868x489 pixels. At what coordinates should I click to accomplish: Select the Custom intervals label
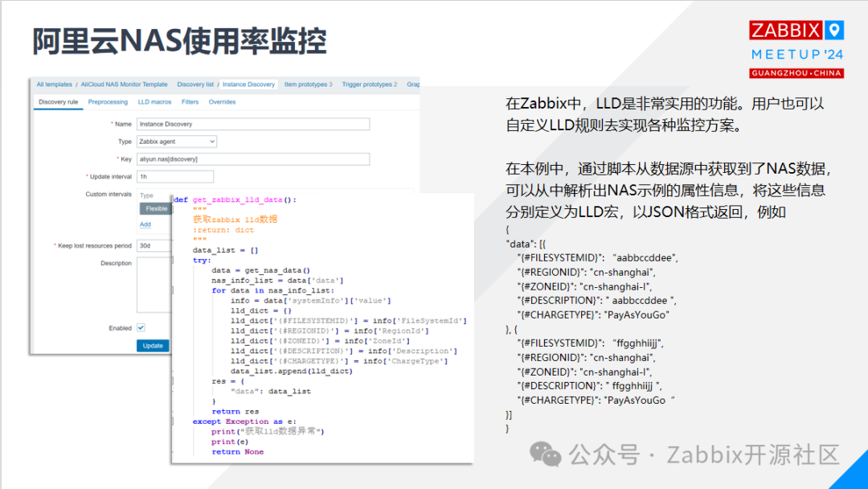pyautogui.click(x=108, y=195)
